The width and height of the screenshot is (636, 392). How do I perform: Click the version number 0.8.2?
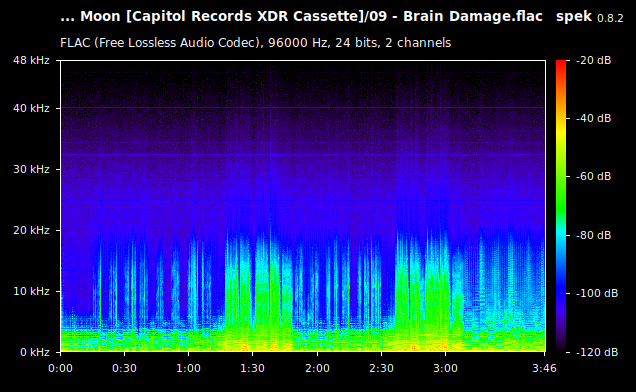pos(610,18)
